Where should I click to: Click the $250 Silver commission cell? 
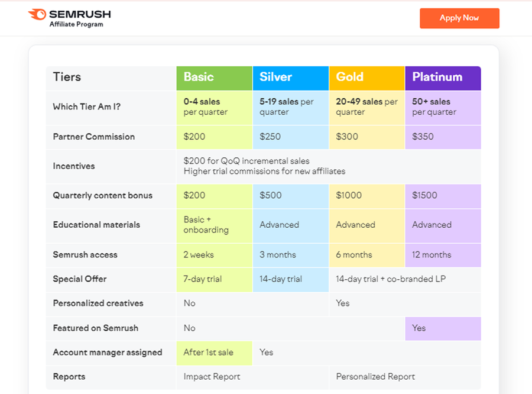tap(291, 137)
